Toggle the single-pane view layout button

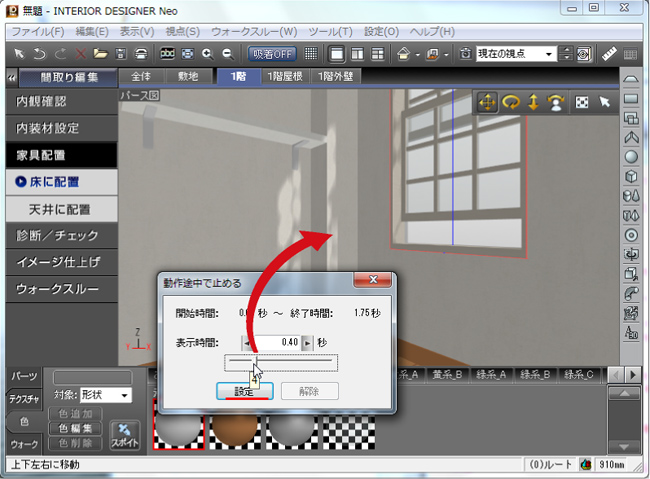pos(336,53)
